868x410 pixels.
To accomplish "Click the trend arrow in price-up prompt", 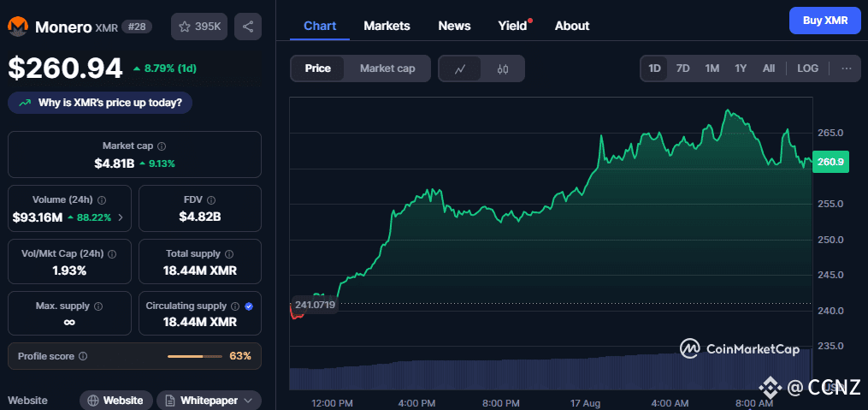I will pos(25,103).
